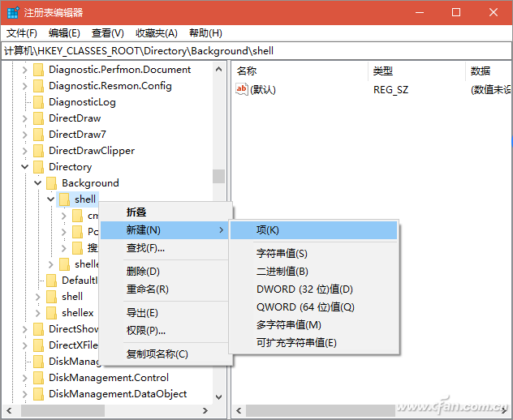Choose 查找(F)... in the context menu
Screen dimensions: 513x420
point(164,248)
